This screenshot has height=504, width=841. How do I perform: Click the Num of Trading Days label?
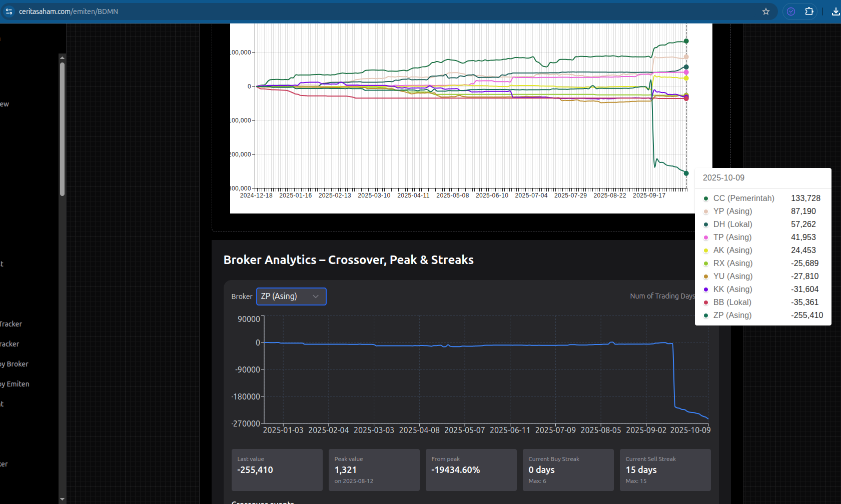pos(662,296)
